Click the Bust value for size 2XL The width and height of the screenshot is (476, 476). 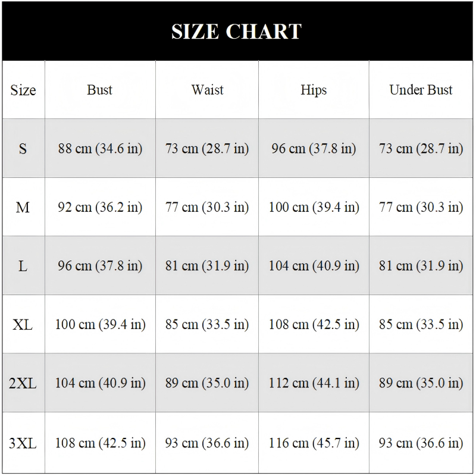tap(100, 384)
